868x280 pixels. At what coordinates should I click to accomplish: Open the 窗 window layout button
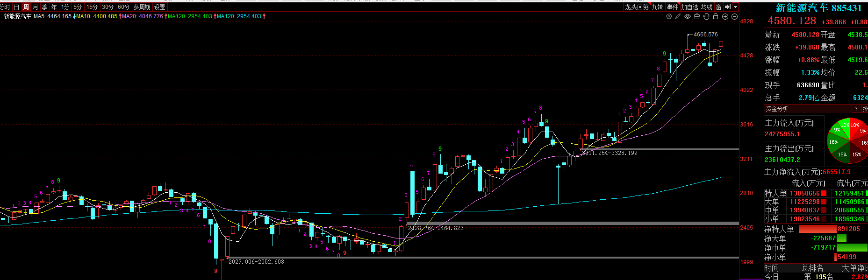[718, 7]
